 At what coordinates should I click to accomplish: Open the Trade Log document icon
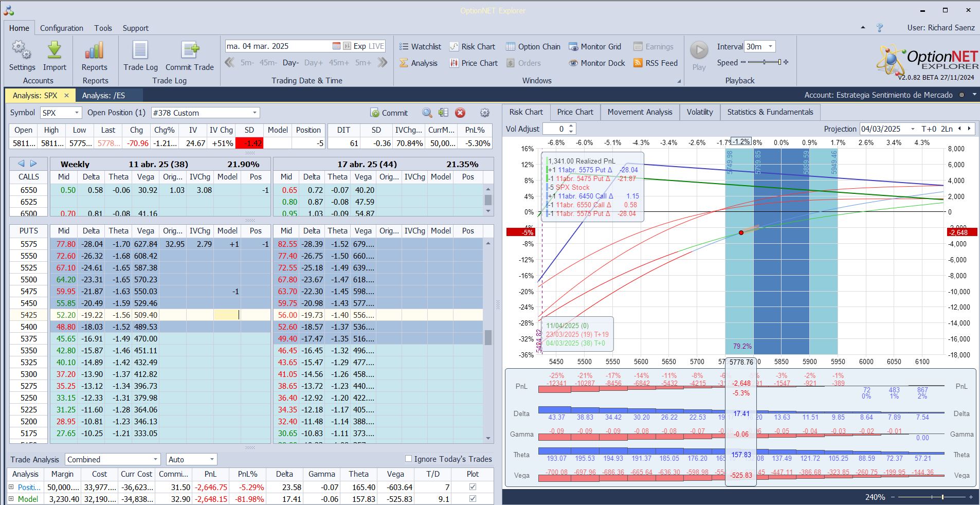tap(140, 56)
